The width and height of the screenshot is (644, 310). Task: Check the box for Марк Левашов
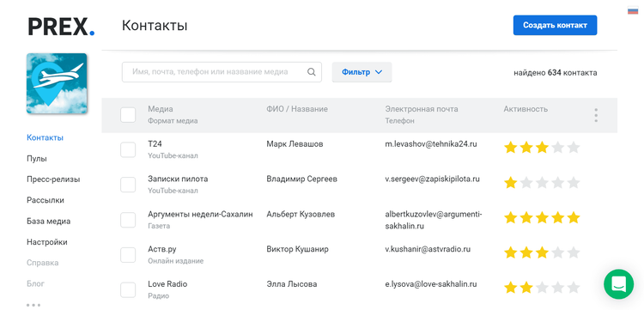tap(128, 150)
